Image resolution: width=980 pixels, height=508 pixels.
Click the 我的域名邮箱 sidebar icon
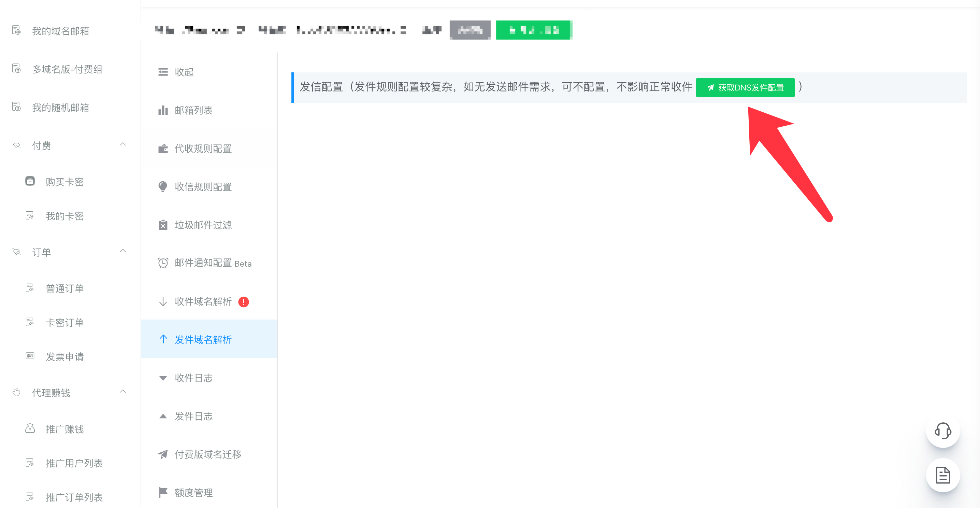click(x=16, y=30)
